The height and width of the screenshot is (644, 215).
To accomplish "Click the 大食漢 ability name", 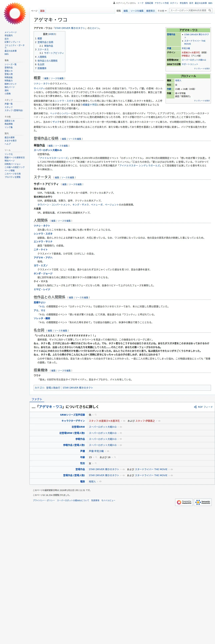I will tap(37, 209).
